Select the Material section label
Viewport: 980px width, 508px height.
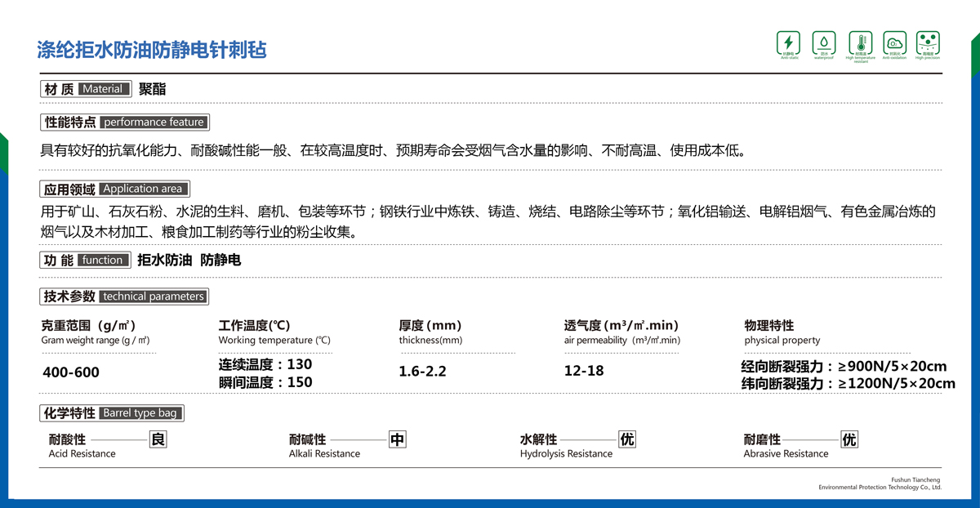click(x=86, y=89)
